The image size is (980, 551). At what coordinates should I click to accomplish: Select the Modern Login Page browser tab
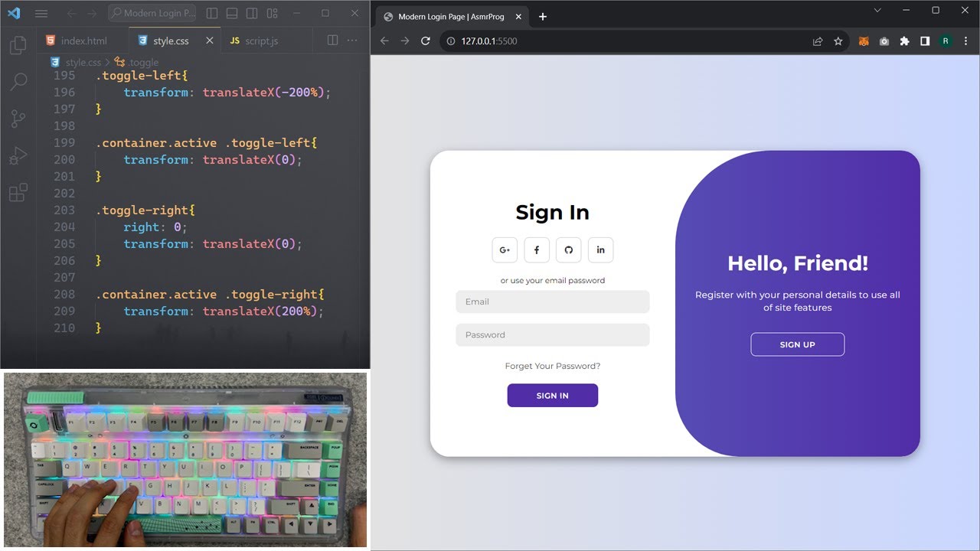pyautogui.click(x=452, y=17)
